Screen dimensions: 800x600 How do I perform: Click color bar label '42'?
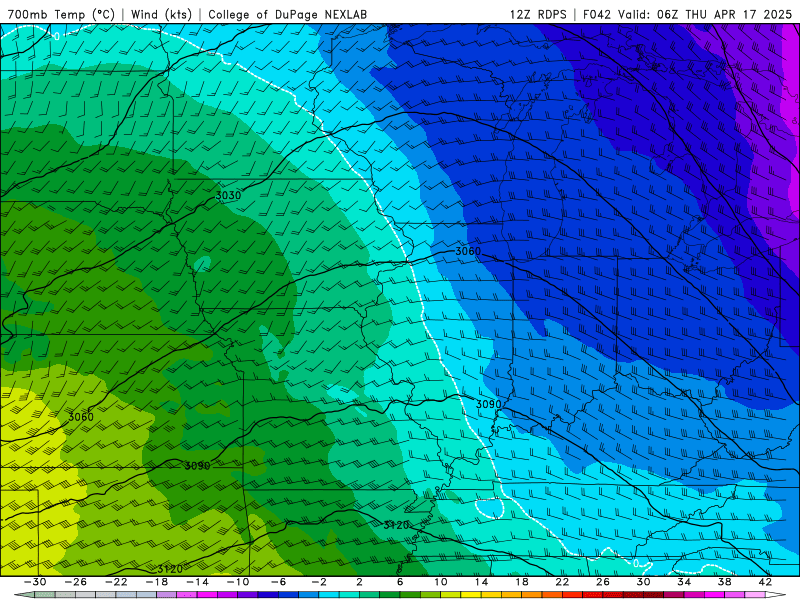tap(765, 582)
